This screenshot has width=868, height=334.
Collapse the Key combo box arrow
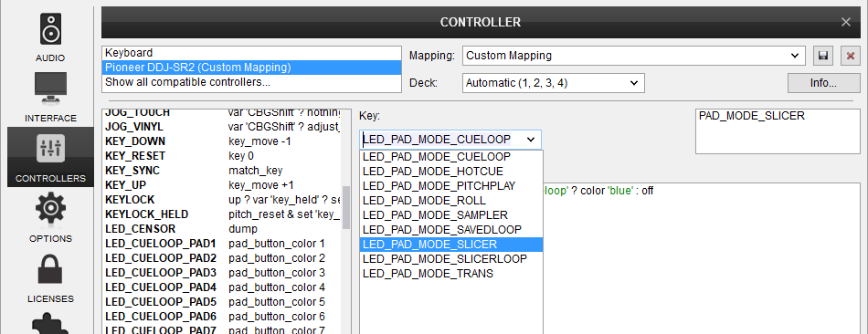[531, 140]
